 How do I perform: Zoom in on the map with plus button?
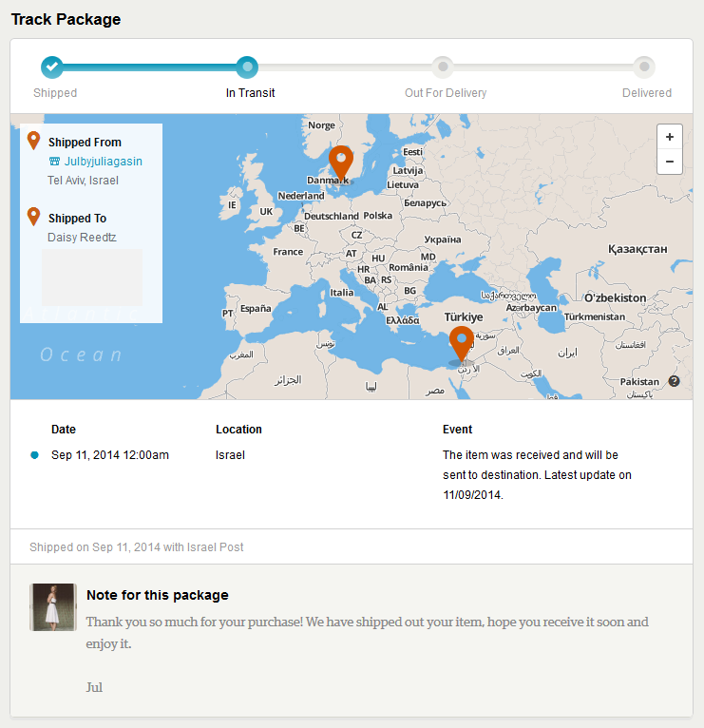pos(669,137)
